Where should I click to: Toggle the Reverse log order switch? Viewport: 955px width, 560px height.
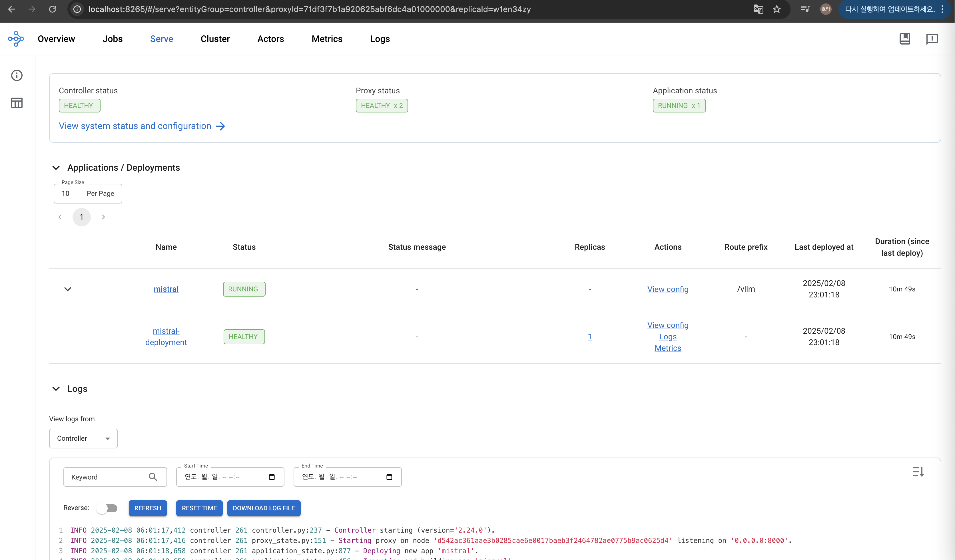coord(107,508)
